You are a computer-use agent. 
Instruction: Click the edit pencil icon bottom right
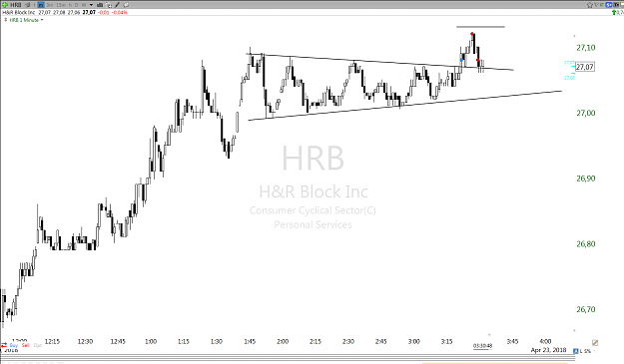(595, 342)
